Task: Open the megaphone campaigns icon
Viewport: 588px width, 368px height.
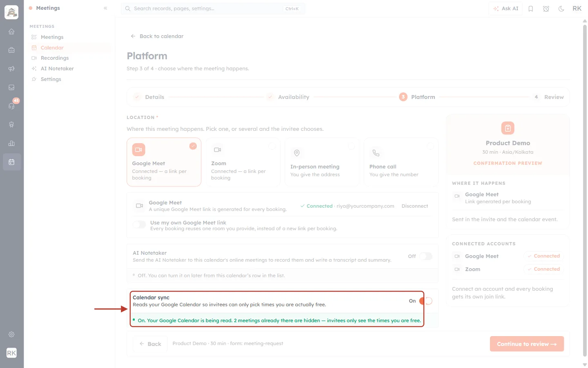Action: (11, 69)
